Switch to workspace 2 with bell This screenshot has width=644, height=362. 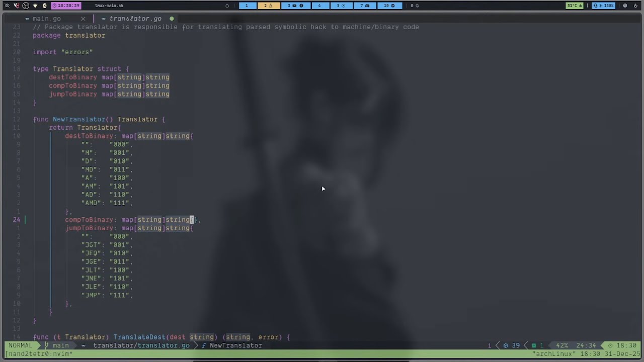click(269, 6)
